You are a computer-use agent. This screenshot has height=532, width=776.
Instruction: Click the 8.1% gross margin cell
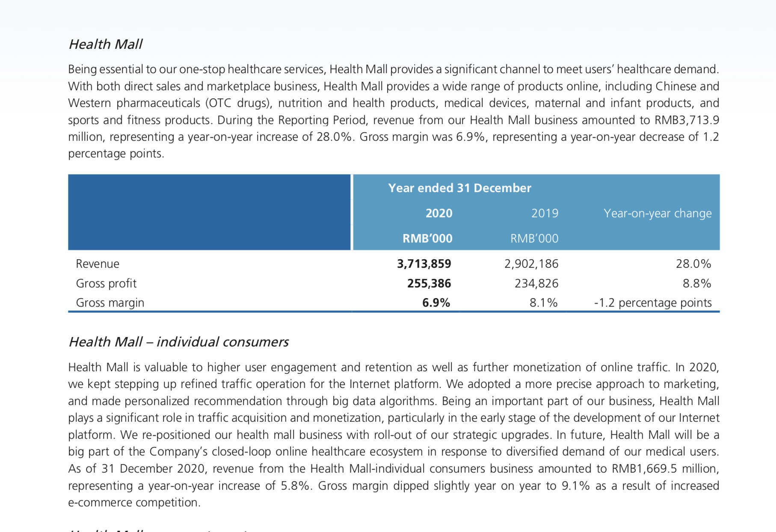pyautogui.click(x=543, y=302)
